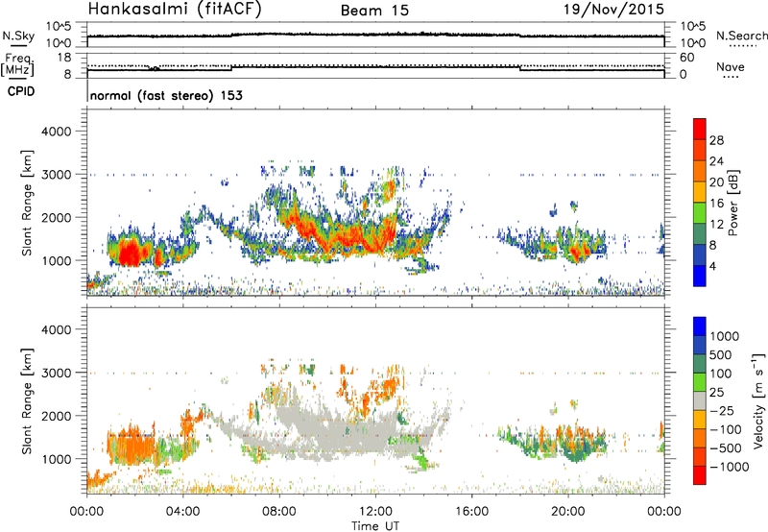768x532 pixels.
Task: Click the '20:00' time axis label
Action: point(567,512)
